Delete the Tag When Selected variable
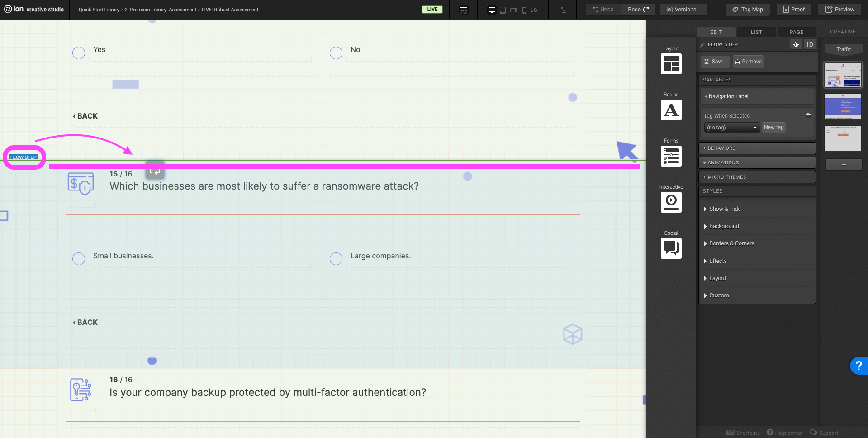Screen dimensions: 868x438 808,116
